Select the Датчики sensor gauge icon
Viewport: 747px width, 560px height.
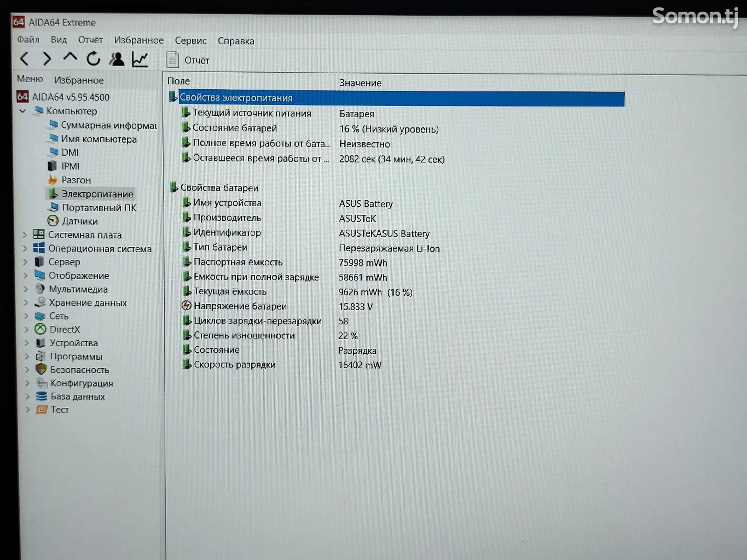pos(53,221)
